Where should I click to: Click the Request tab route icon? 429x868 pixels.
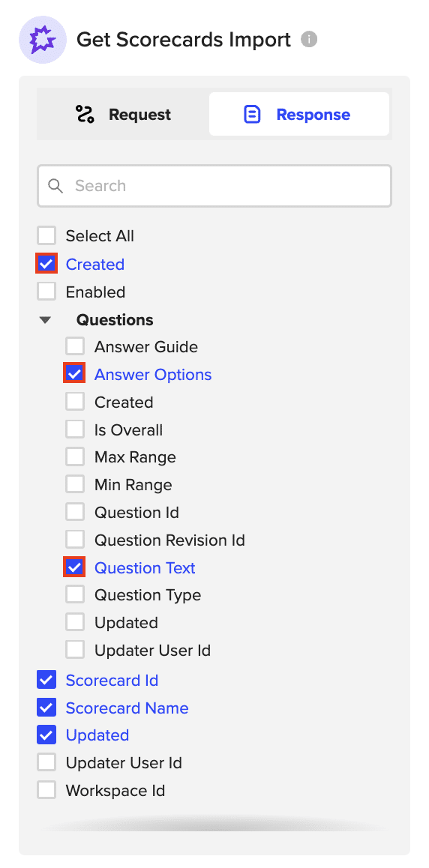click(x=85, y=115)
